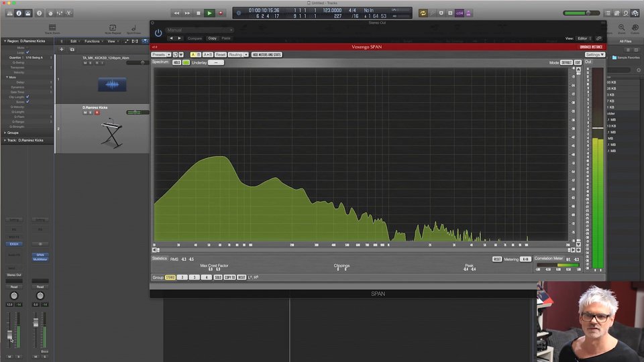Open the LCD display settings gear

tap(239, 13)
